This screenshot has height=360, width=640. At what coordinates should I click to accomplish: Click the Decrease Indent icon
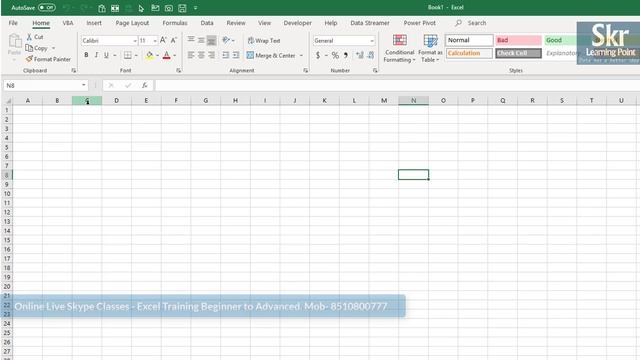[225, 55]
